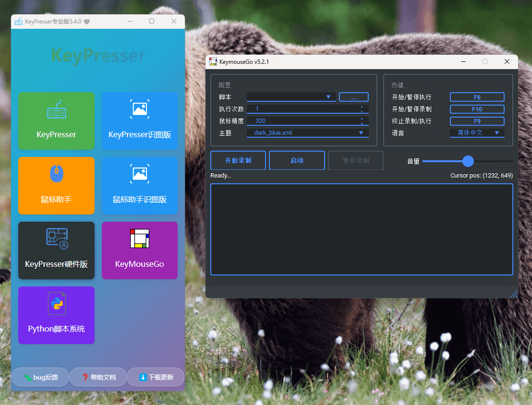Click the bug反馈 feedback button
Viewport: 532px width, 405px height.
pos(40,377)
